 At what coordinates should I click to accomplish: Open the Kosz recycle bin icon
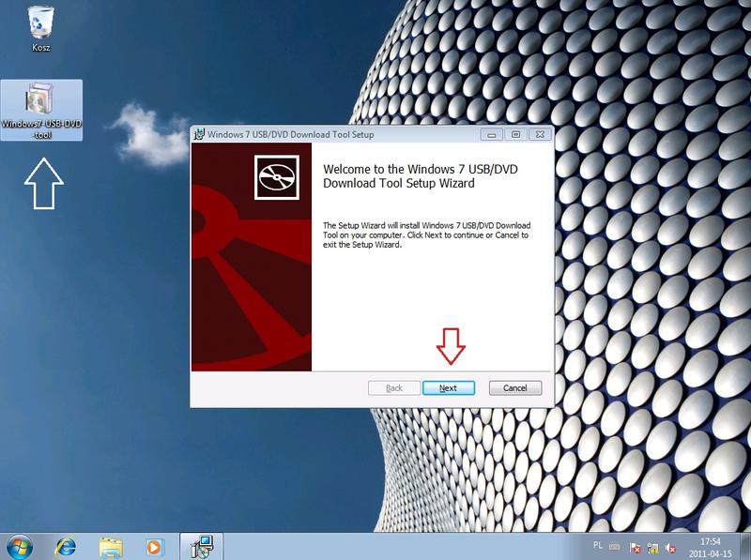[40, 29]
